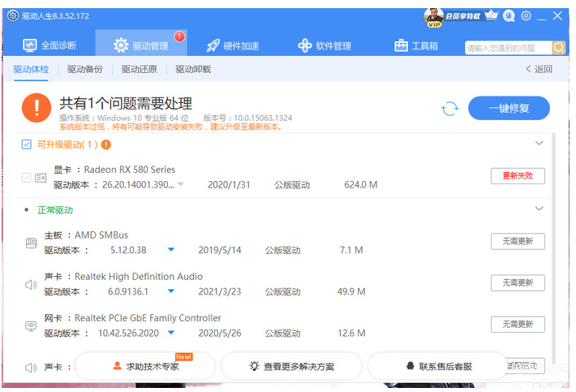
Task: Toggle the Radeon RX 580 row checkbox
Action: [x=27, y=178]
